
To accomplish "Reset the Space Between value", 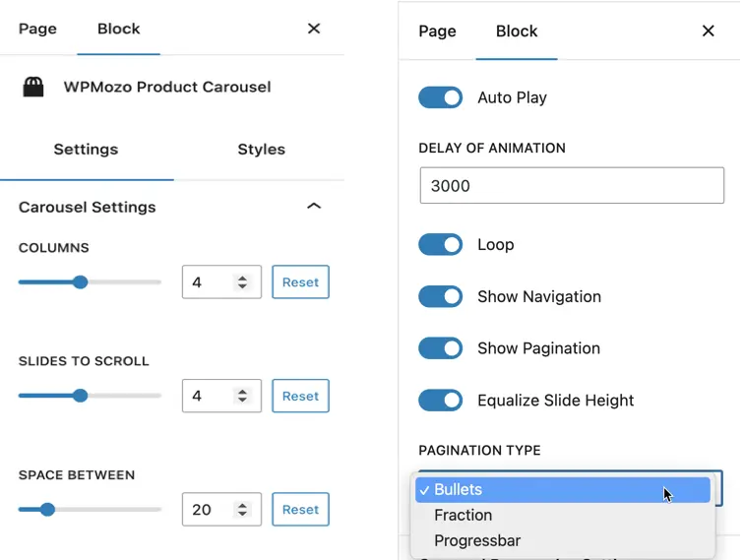I will tap(300, 510).
